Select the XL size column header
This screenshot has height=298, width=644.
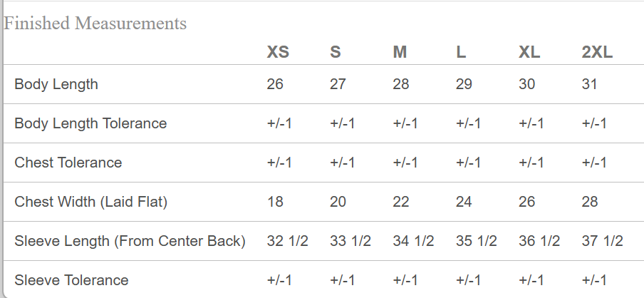pyautogui.click(x=529, y=52)
